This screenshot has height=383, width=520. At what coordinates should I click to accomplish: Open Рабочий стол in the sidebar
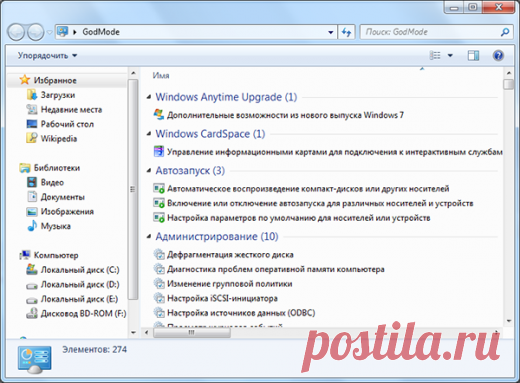(67, 124)
